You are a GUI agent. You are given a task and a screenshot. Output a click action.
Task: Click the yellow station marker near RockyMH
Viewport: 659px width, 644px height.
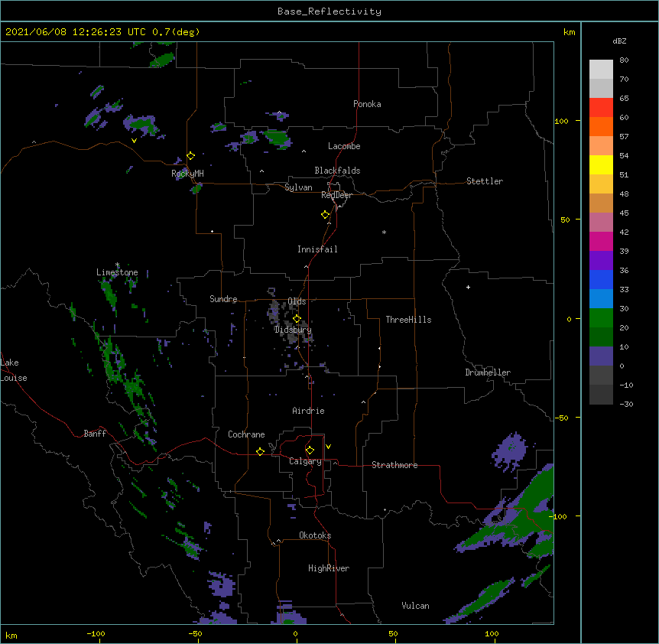pos(191,156)
